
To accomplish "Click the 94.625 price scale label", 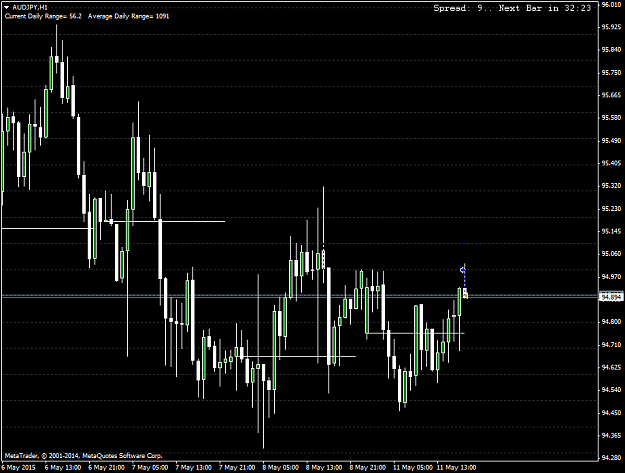I will 611,367.
